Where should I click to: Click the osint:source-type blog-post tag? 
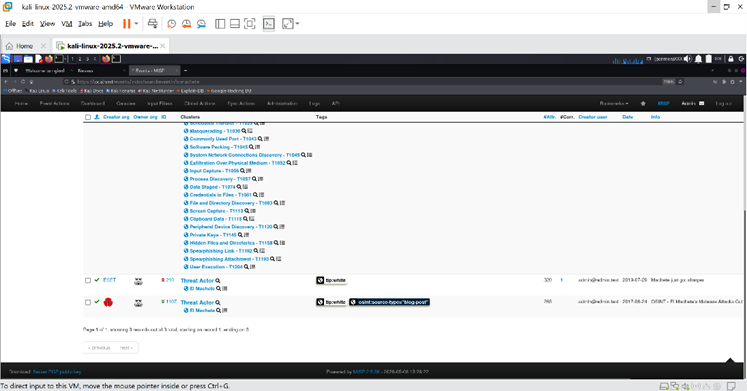[x=389, y=302]
